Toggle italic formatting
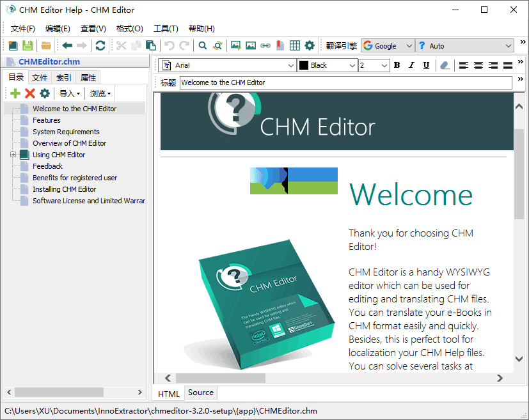Image resolution: width=529 pixels, height=420 pixels. pos(411,65)
